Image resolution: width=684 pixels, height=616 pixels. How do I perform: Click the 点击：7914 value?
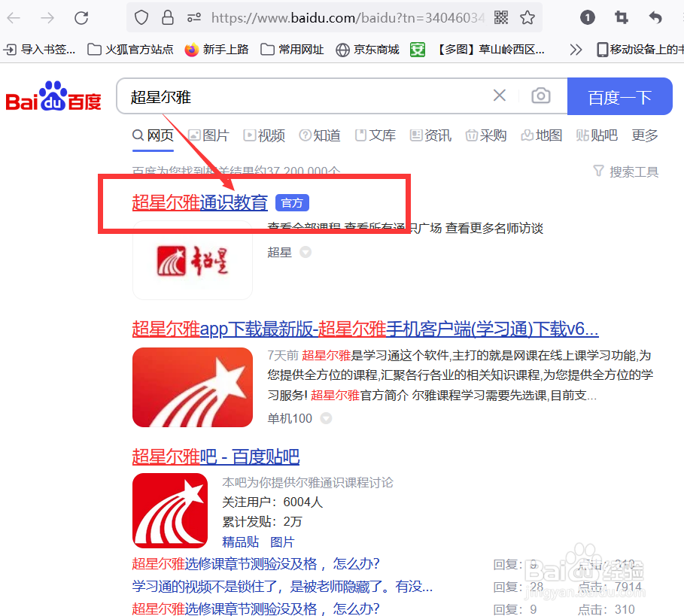click(x=610, y=587)
